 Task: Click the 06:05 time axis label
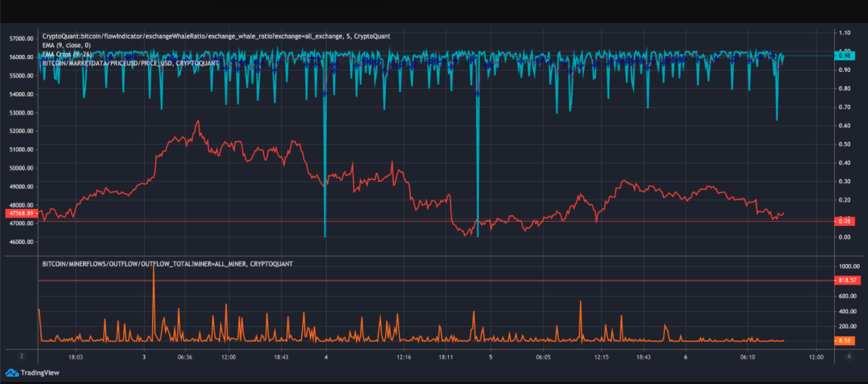[543, 357]
